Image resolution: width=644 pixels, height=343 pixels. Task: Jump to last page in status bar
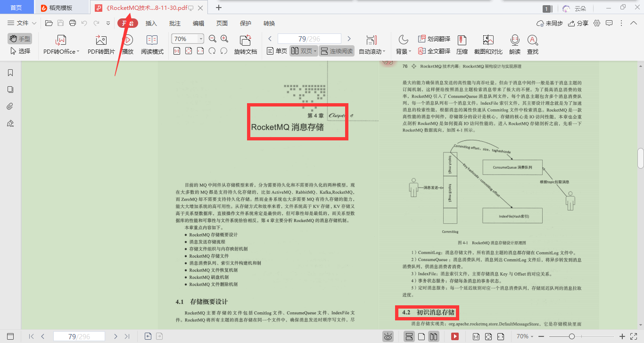tap(127, 336)
